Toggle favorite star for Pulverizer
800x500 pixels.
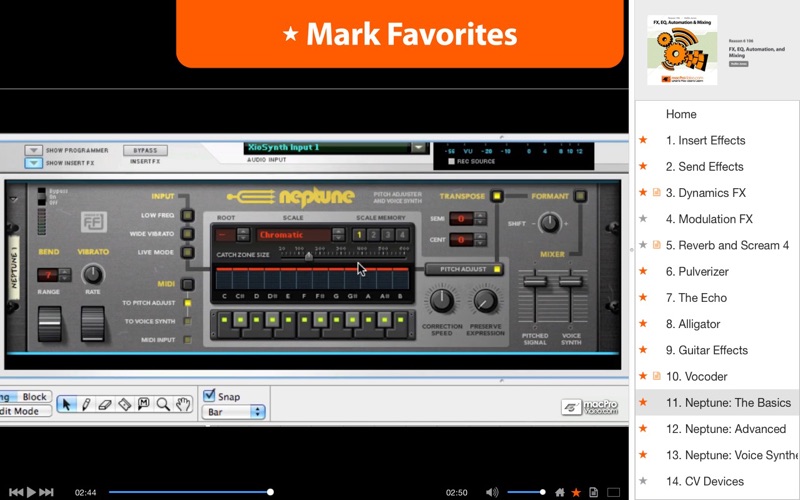pyautogui.click(x=643, y=271)
